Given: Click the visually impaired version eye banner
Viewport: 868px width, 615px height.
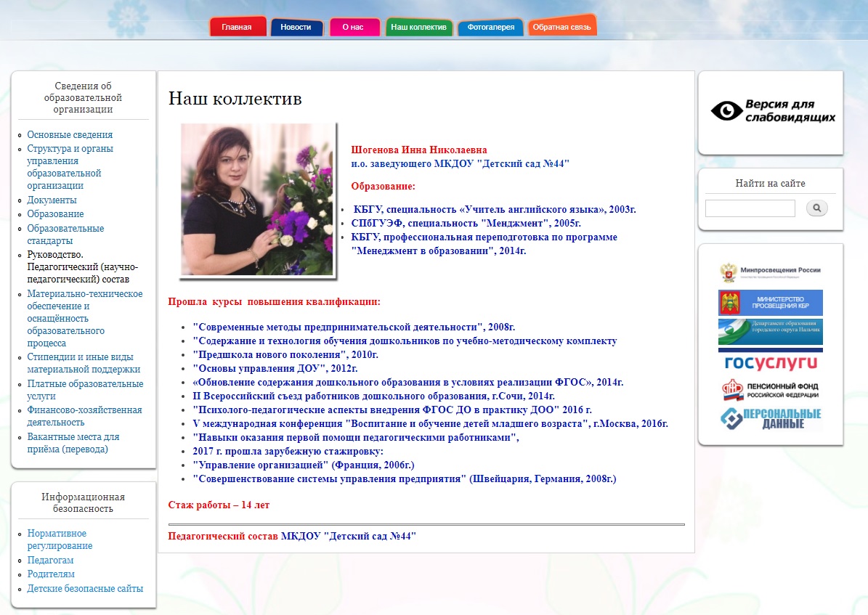Looking at the screenshot, I should [x=771, y=111].
